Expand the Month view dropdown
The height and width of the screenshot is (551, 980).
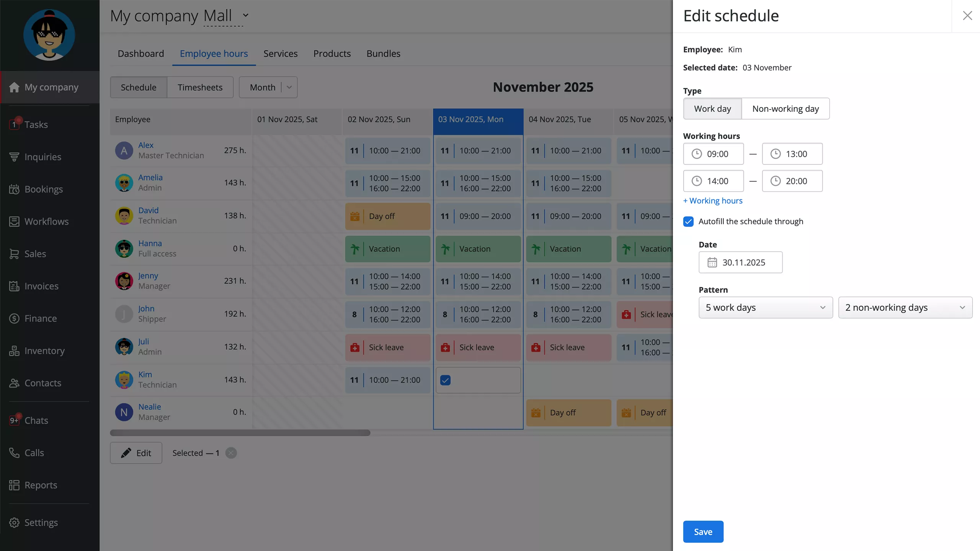(289, 87)
